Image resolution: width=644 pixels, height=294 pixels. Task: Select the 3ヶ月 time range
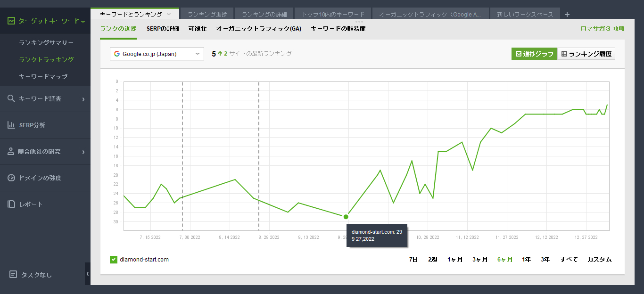click(480, 260)
